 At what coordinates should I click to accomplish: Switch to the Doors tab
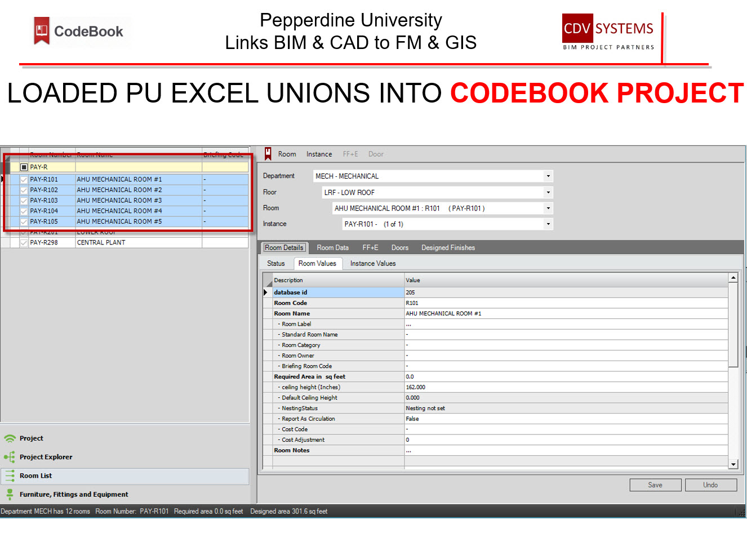click(x=400, y=247)
